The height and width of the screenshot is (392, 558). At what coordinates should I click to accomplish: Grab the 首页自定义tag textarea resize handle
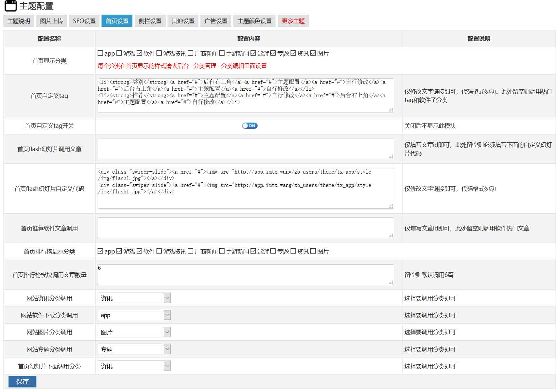pos(391,110)
